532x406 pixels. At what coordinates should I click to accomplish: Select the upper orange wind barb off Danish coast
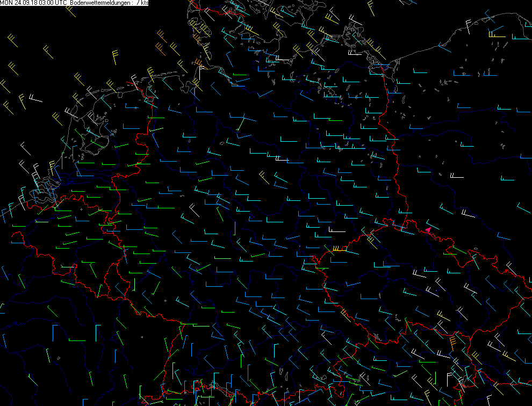click(x=160, y=47)
